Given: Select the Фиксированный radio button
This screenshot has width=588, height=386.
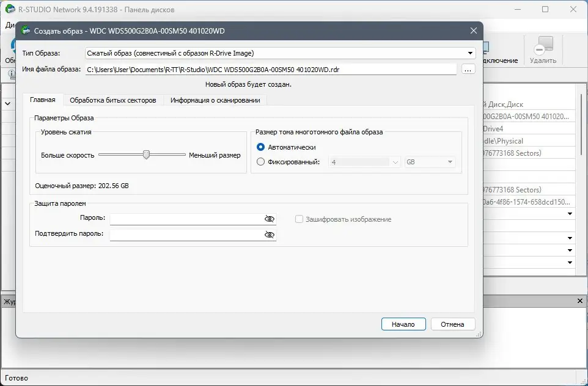Looking at the screenshot, I should (x=262, y=161).
